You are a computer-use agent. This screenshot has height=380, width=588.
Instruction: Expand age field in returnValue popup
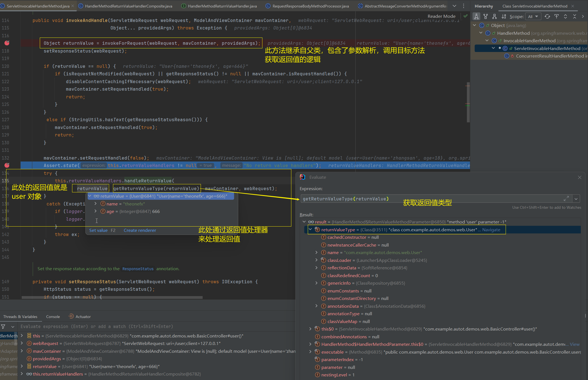click(x=95, y=211)
